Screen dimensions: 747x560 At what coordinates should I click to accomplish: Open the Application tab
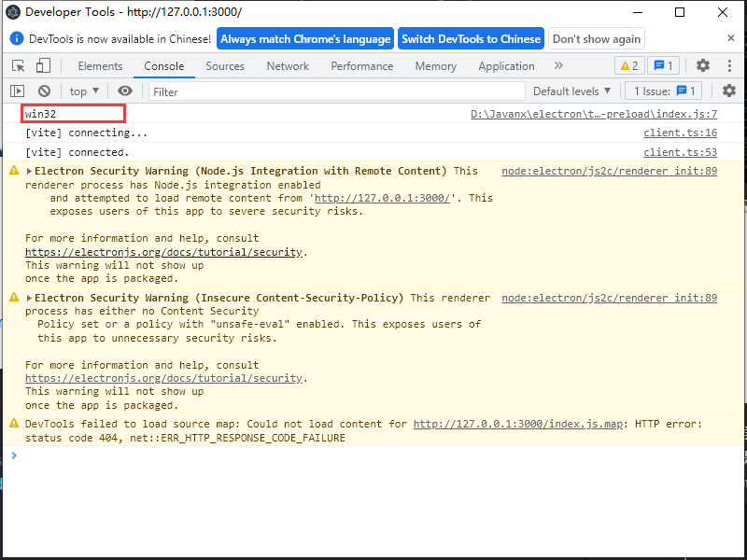click(x=506, y=66)
